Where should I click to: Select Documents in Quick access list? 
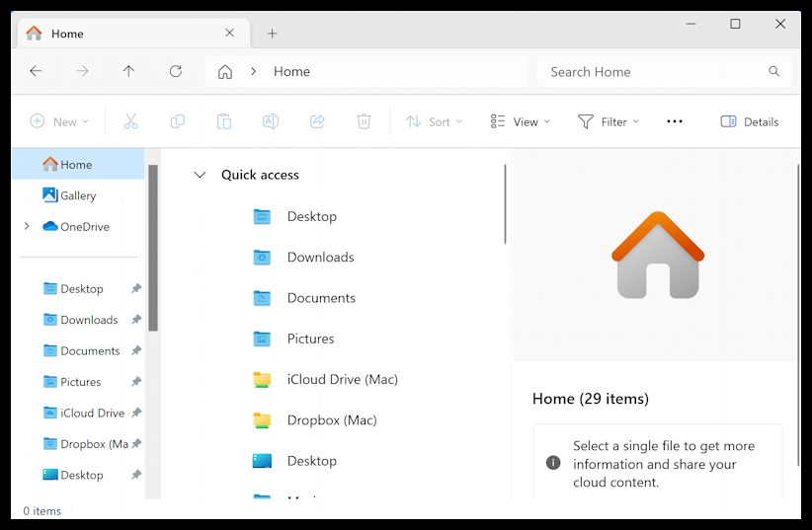coord(304,298)
